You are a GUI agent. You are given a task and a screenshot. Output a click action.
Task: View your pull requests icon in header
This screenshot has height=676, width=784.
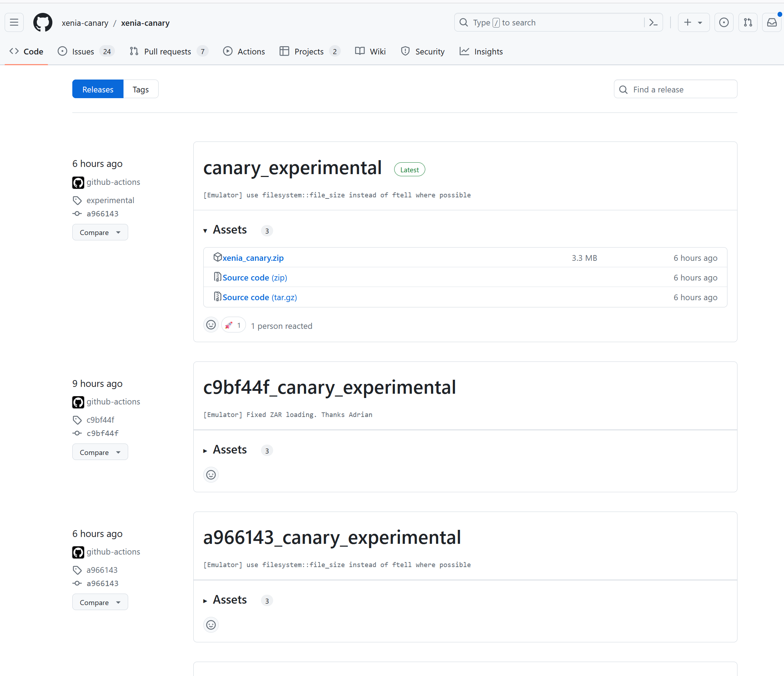pyautogui.click(x=748, y=23)
